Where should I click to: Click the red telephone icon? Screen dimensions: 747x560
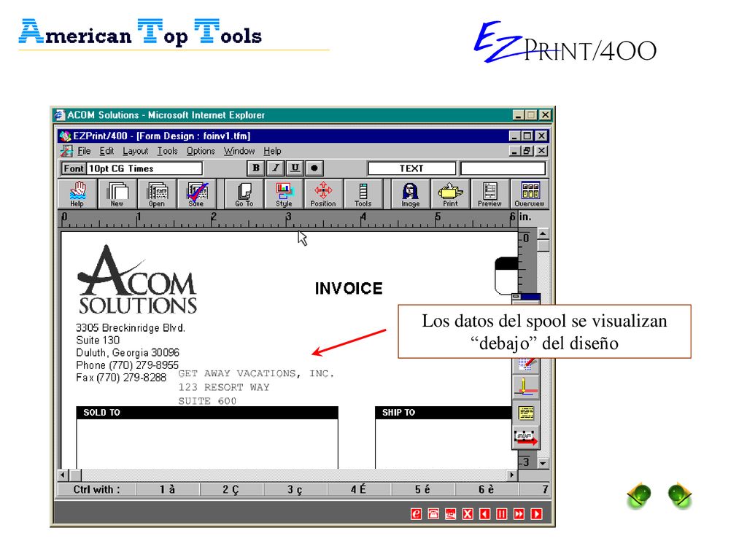[x=433, y=514]
